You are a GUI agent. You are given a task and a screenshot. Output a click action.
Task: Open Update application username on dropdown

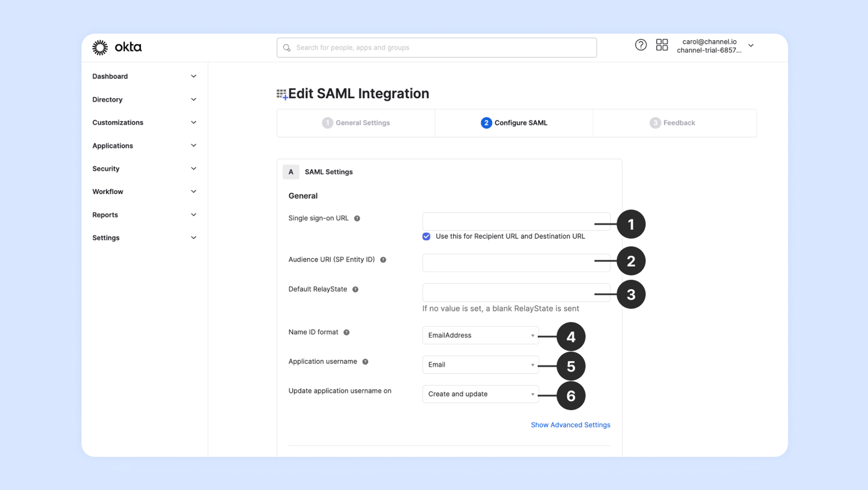tap(480, 394)
